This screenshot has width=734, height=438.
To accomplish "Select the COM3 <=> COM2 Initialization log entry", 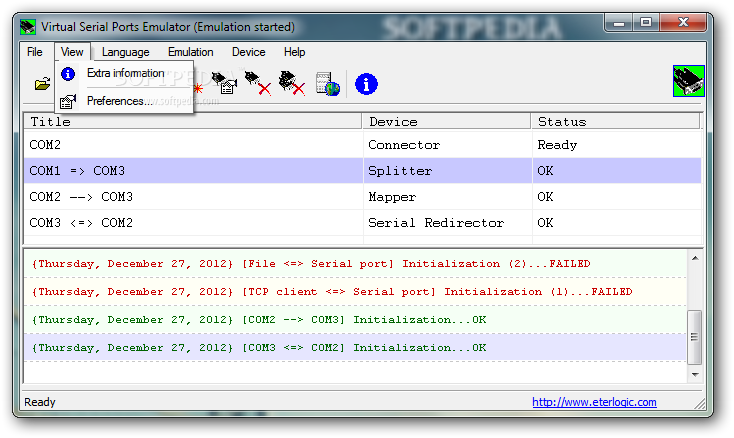I will pyautogui.click(x=355, y=348).
